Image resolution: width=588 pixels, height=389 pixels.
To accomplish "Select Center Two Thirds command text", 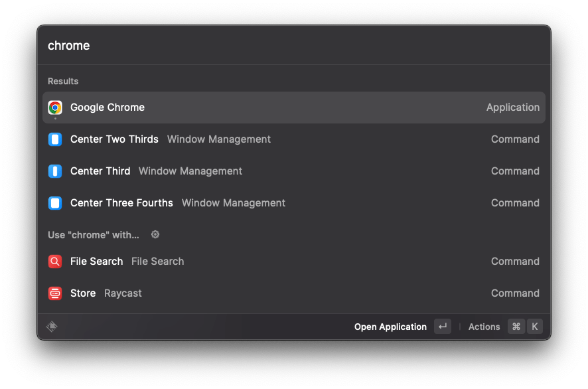I will pyautogui.click(x=114, y=139).
